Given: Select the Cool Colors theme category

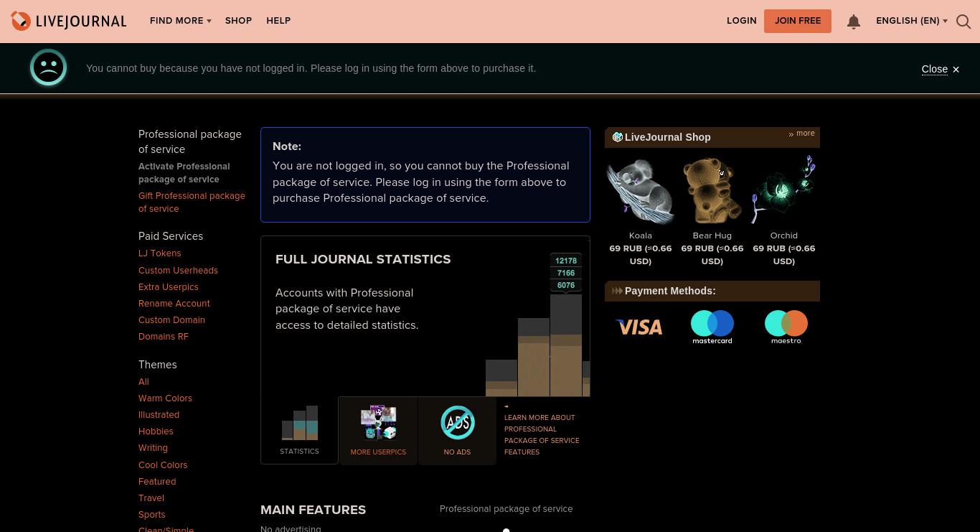Looking at the screenshot, I should point(163,465).
